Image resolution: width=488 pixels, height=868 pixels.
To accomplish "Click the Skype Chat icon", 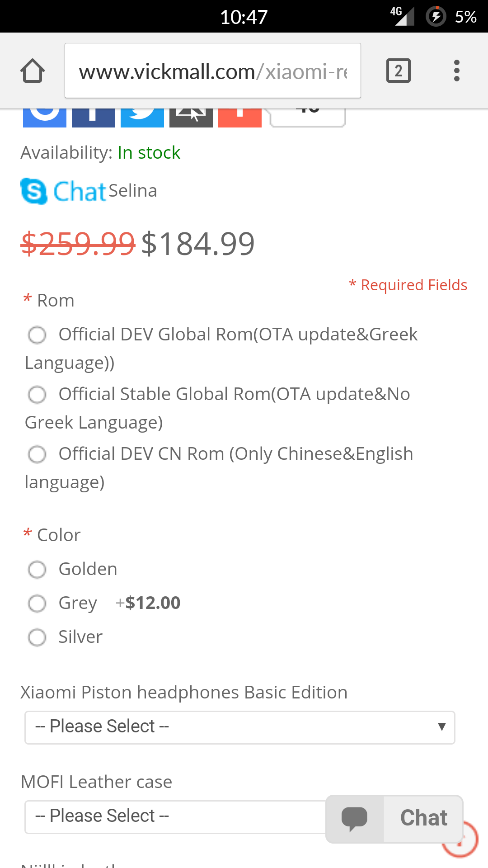I will tap(34, 191).
